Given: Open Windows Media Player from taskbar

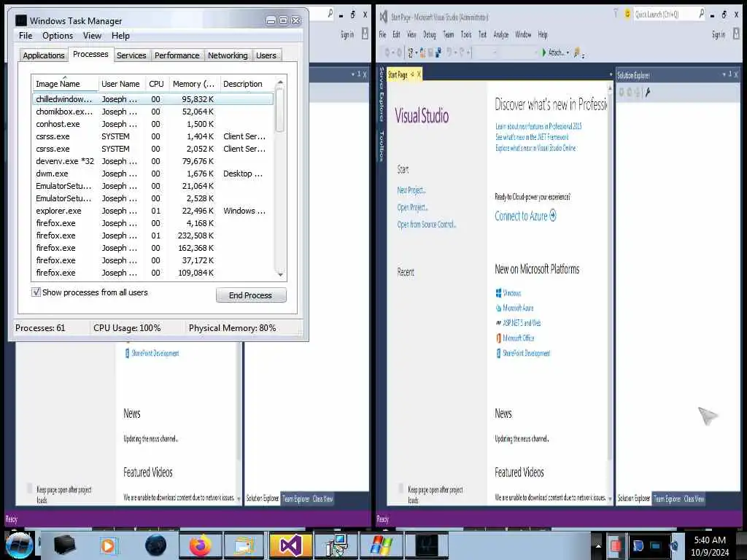Looking at the screenshot, I should coord(108,545).
